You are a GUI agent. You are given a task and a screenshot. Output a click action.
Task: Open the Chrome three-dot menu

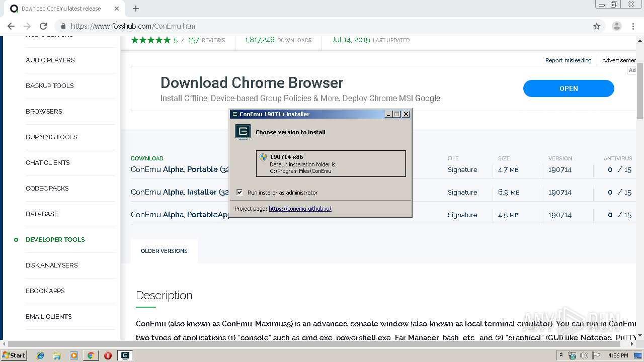click(x=633, y=26)
